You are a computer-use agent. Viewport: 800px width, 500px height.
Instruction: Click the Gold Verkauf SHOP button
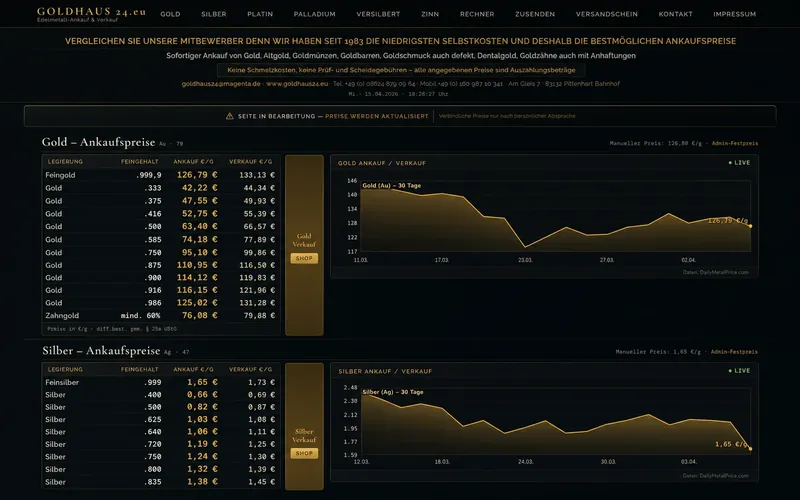(304, 259)
